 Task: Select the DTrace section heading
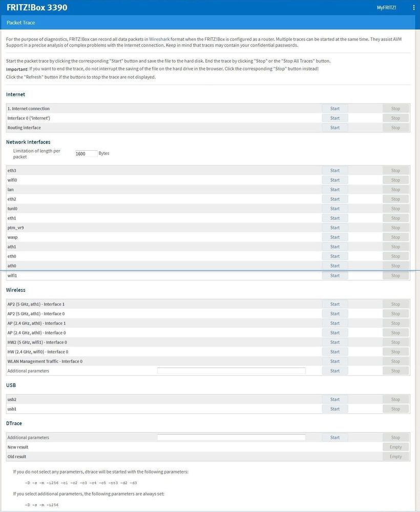click(14, 423)
